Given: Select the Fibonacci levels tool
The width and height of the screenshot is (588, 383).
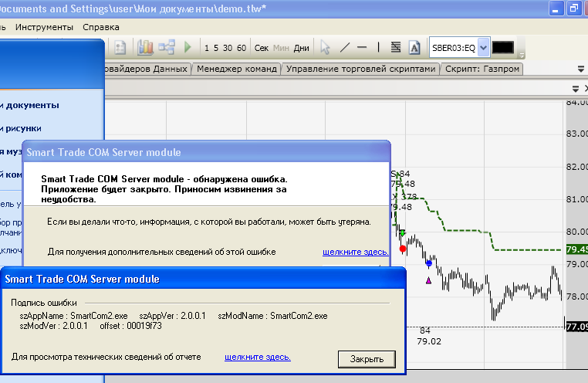Looking at the screenshot, I should (396, 47).
